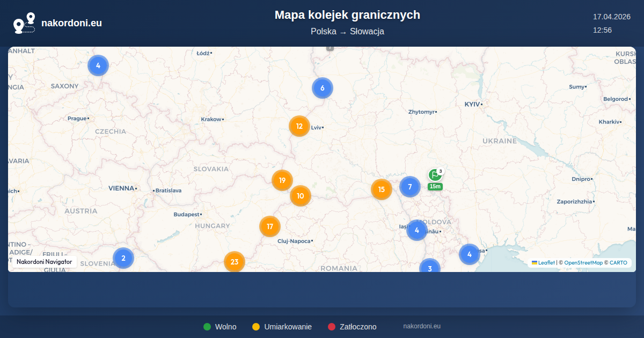Expand the blue cluster marked 6
Image resolution: width=644 pixels, height=338 pixels.
[323, 88]
